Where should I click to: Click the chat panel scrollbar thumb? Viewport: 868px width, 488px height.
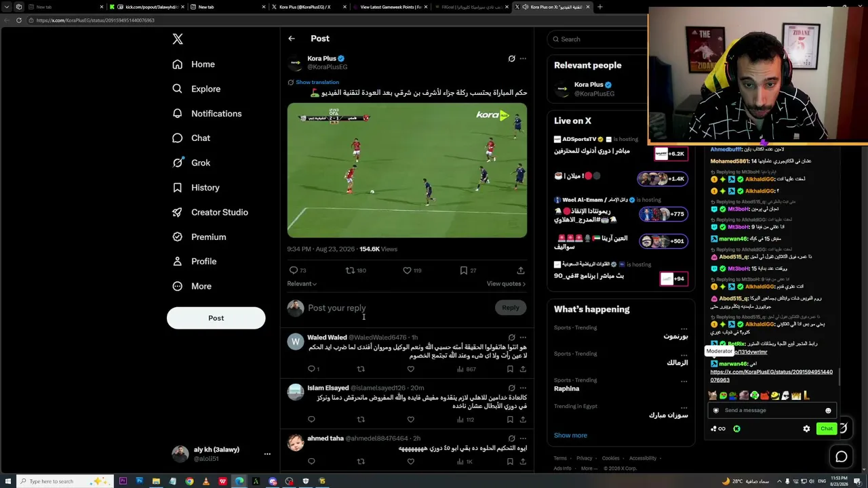click(x=840, y=376)
